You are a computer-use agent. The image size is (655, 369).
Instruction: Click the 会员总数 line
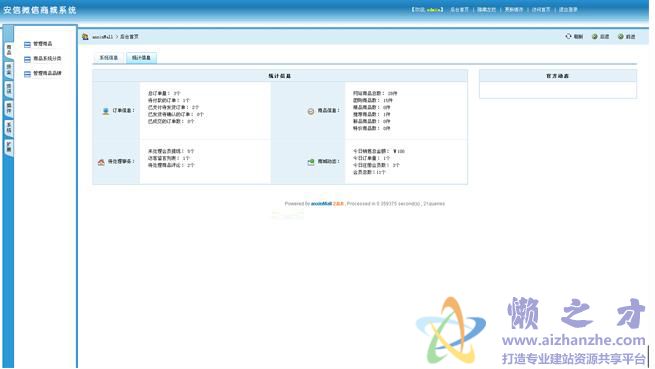[369, 172]
